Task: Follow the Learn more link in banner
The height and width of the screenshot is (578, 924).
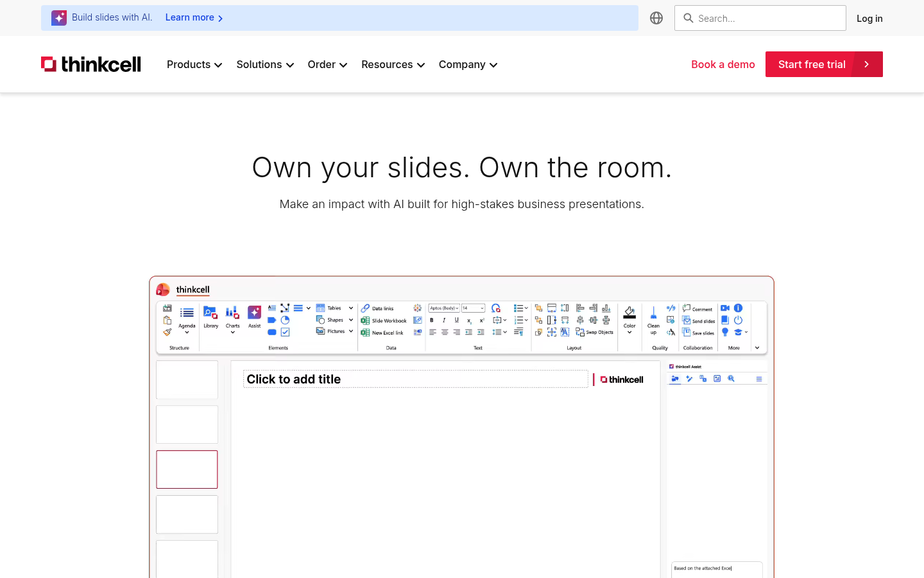Action: click(194, 17)
